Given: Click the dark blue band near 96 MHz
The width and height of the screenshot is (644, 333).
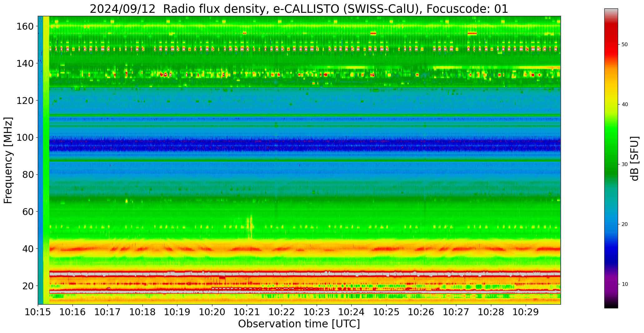Looking at the screenshot, I should coord(305,145).
